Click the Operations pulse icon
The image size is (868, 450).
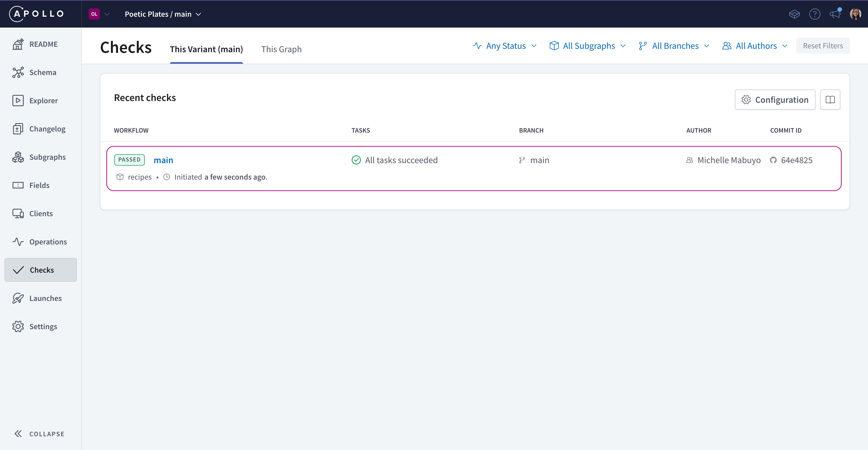[x=18, y=242]
